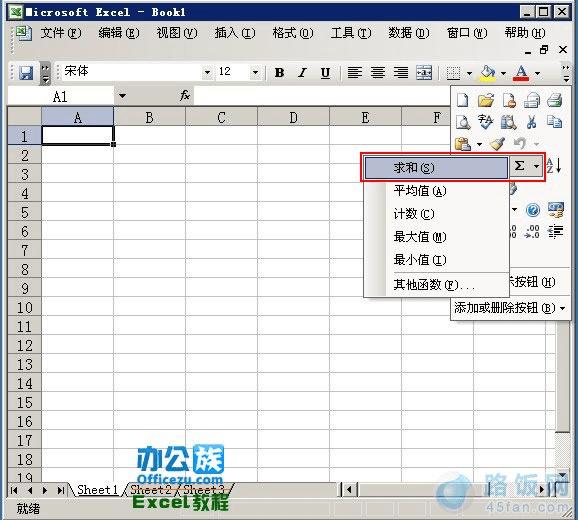The image size is (578, 520).
Task: Click the Select All corner box
Action: pos(24,117)
